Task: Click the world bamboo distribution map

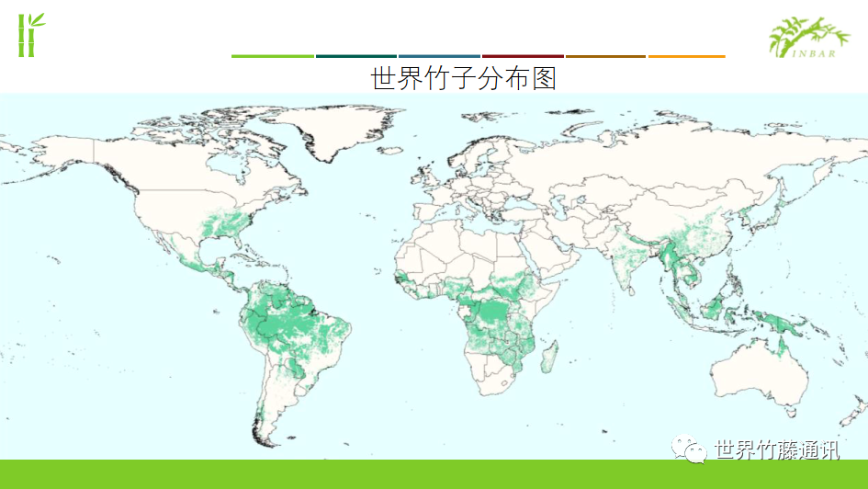Action: [434, 277]
